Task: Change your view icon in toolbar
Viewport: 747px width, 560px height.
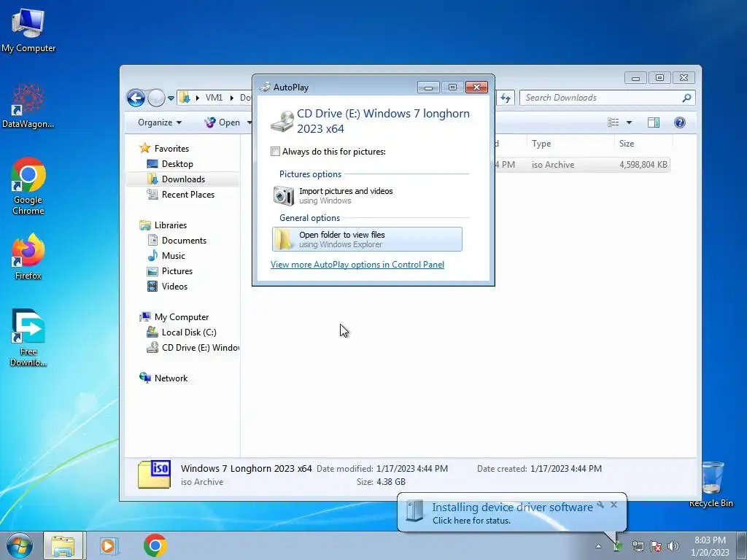Action: tap(614, 122)
